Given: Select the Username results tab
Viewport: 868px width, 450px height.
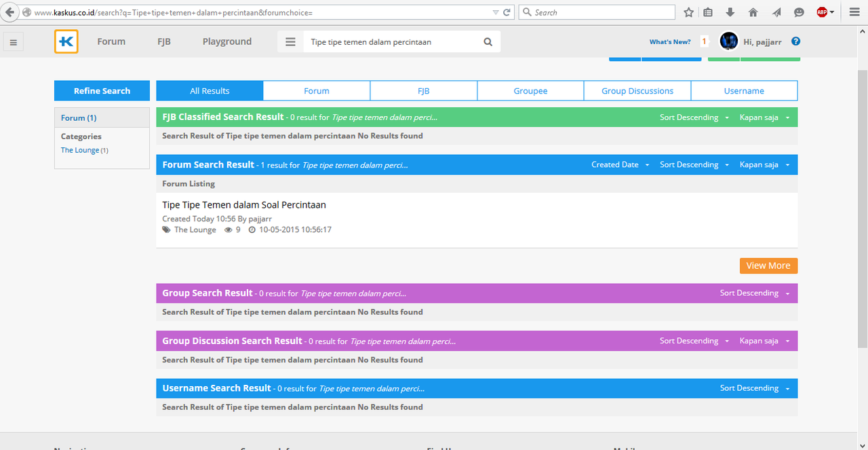Looking at the screenshot, I should (x=744, y=91).
